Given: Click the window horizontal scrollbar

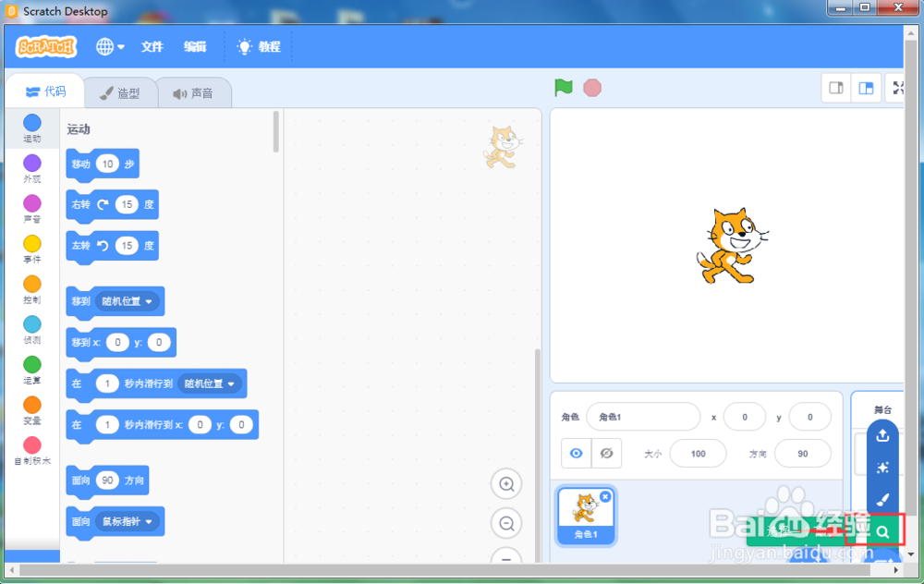Looking at the screenshot, I should pyautogui.click(x=445, y=570).
